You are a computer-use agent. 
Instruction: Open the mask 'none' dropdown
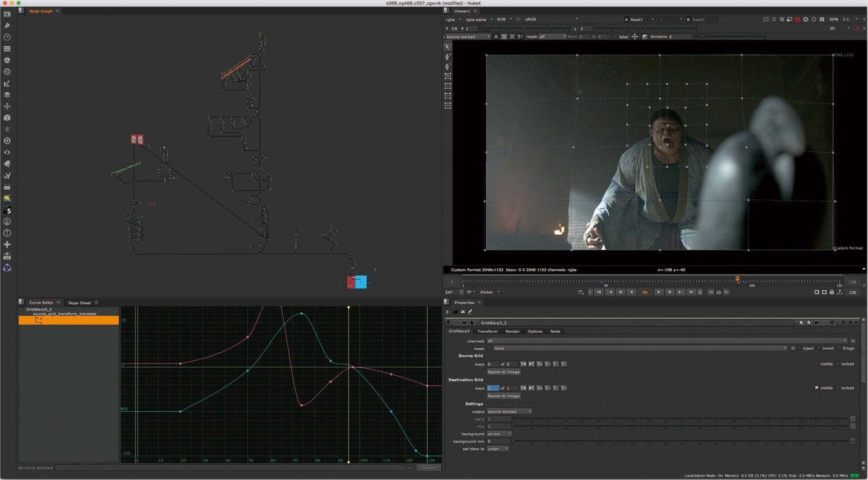point(641,348)
